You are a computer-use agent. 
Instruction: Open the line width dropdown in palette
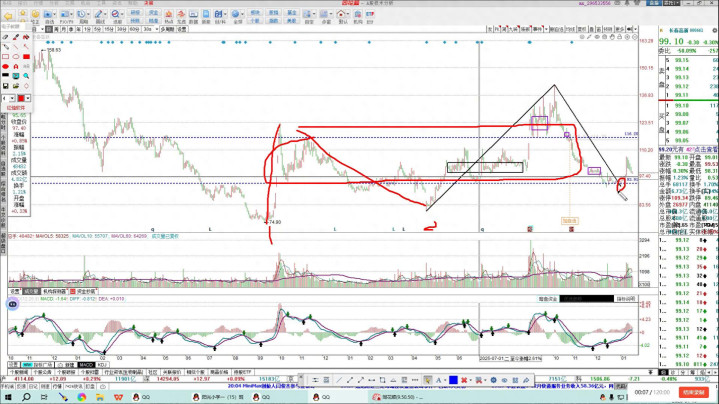tap(11, 99)
